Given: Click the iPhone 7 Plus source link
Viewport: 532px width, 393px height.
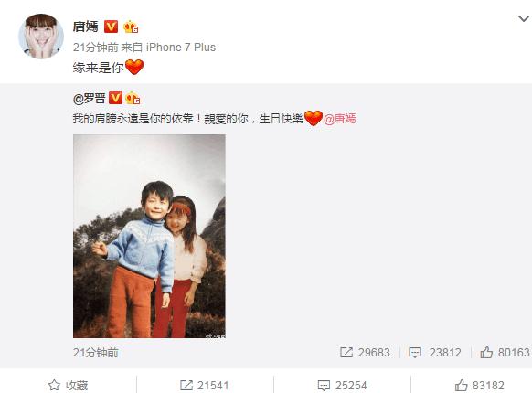Looking at the screenshot, I should 181,48.
